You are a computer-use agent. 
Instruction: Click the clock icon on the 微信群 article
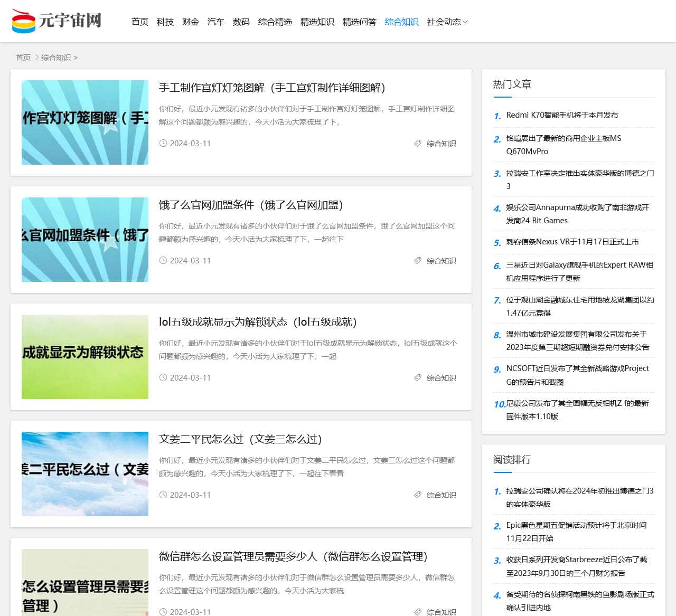coord(164,612)
